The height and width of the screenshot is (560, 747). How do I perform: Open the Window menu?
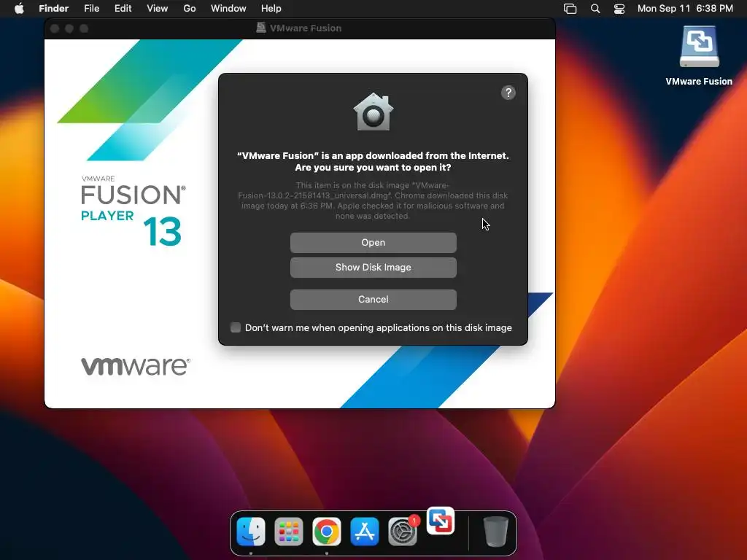click(228, 9)
